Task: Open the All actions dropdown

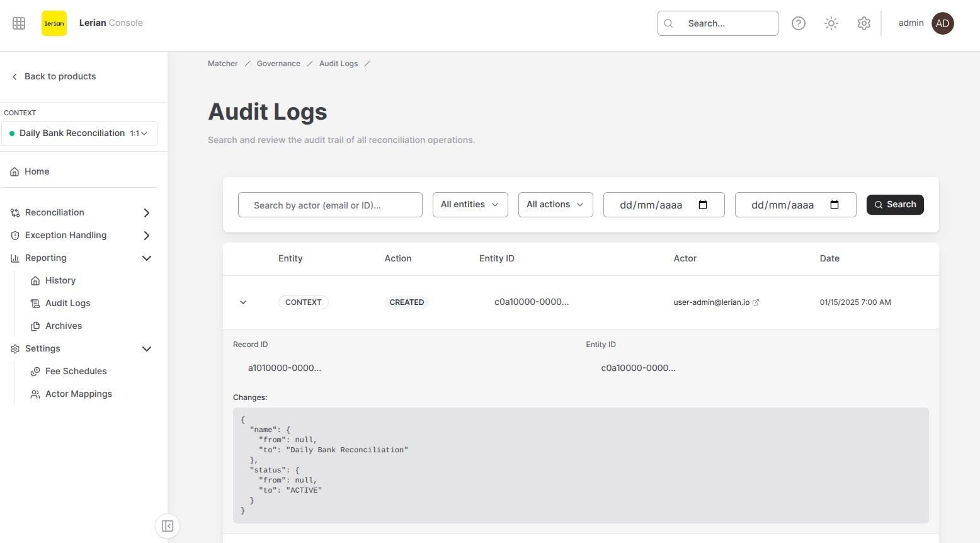Action: click(556, 205)
